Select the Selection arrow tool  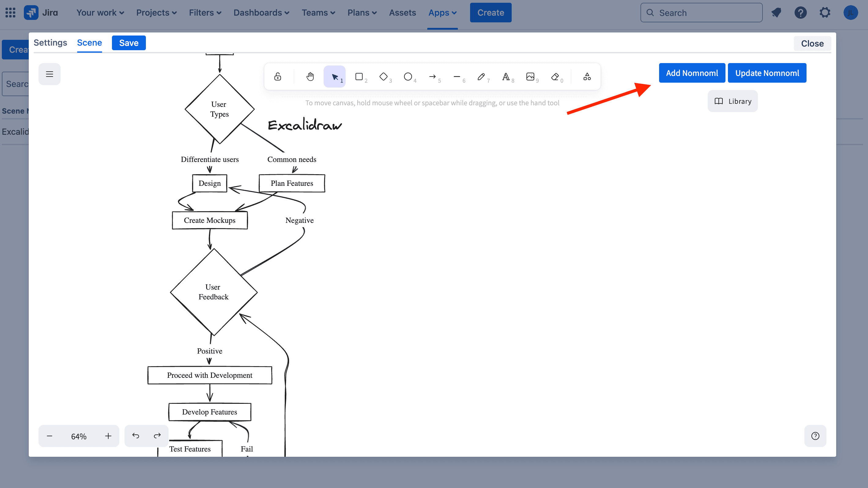pyautogui.click(x=335, y=77)
